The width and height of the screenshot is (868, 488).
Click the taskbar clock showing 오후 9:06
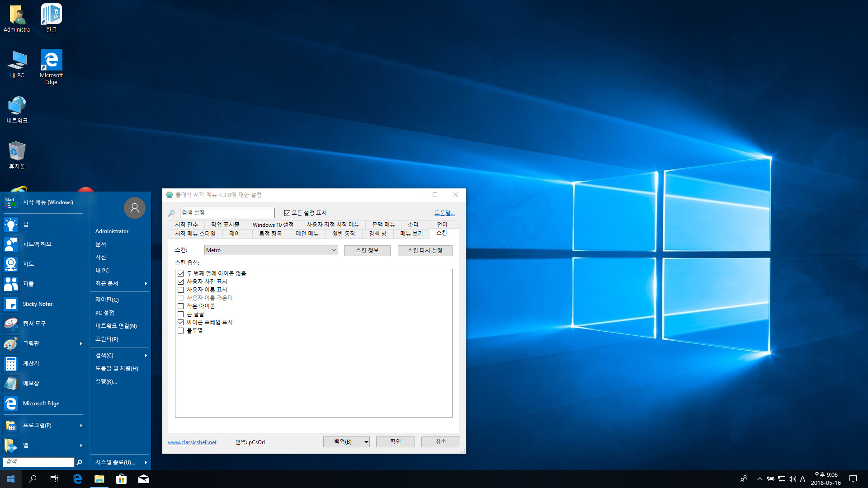tap(826, 479)
